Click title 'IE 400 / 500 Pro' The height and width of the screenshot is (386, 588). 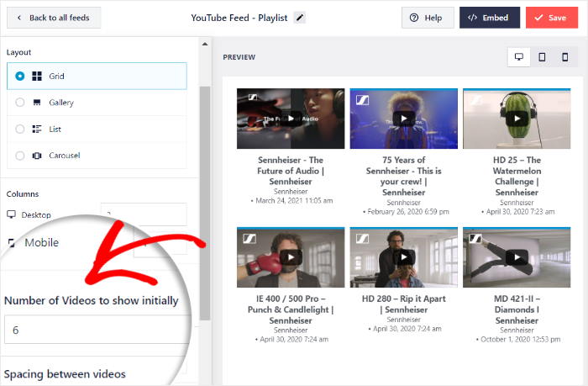(x=291, y=309)
